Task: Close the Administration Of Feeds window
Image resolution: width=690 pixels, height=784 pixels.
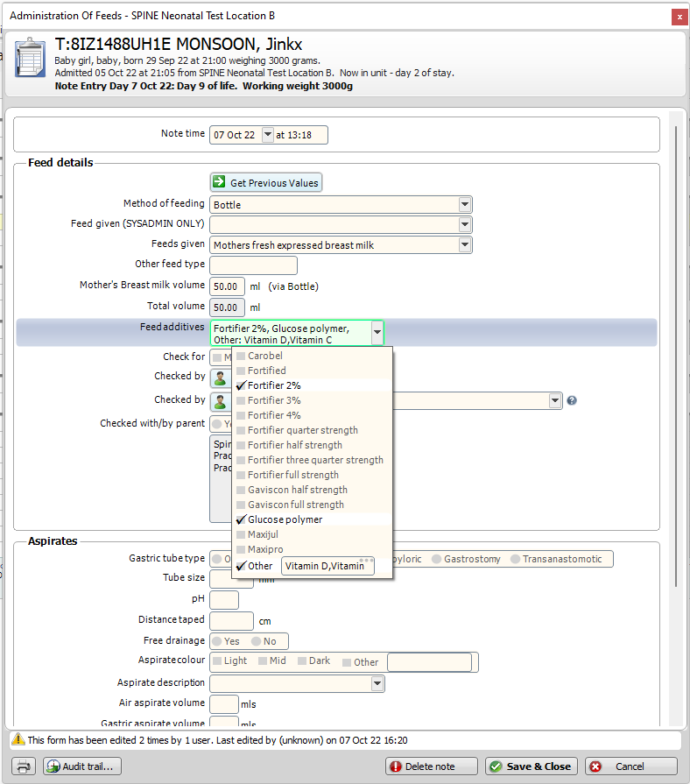Action: click(x=679, y=17)
